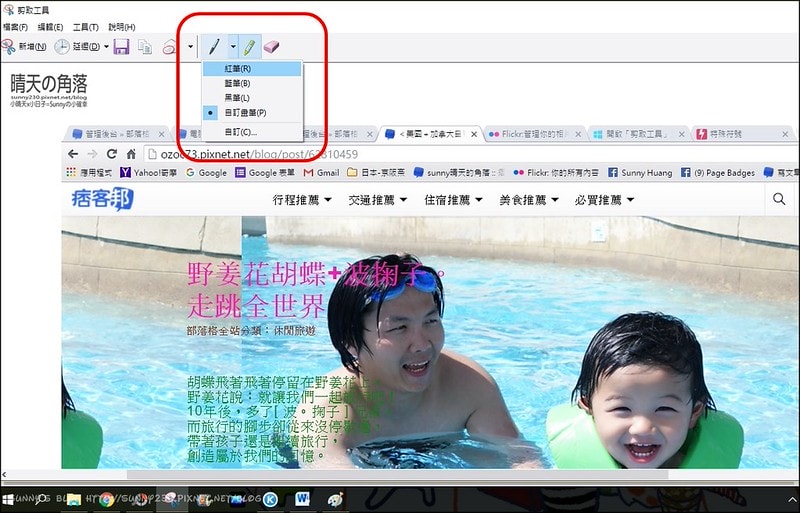The width and height of the screenshot is (800, 513).
Task: Open the Delay dropdown arrow
Action: [x=105, y=46]
